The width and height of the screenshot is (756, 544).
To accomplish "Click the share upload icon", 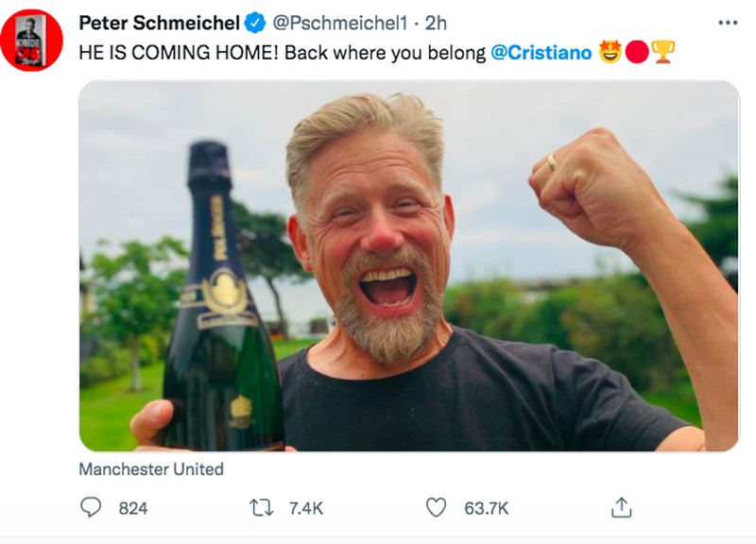I will click(x=621, y=508).
